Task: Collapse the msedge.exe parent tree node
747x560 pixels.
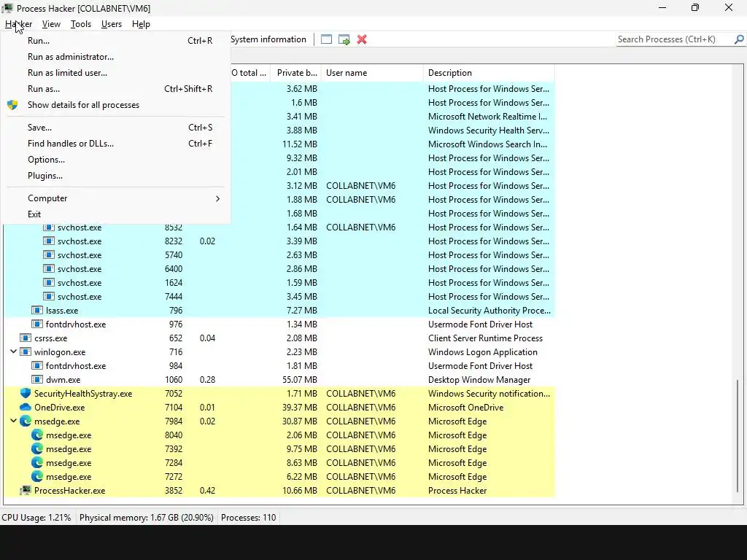Action: pos(13,421)
